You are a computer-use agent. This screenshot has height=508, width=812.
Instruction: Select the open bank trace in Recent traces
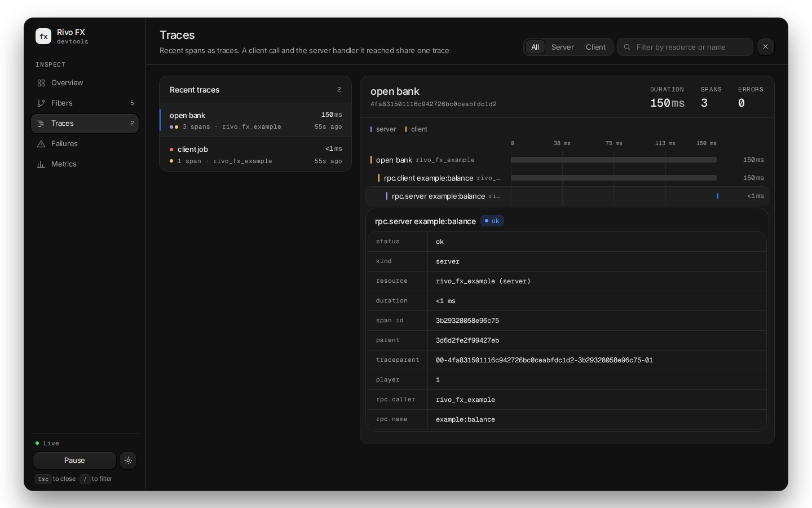pos(255,120)
